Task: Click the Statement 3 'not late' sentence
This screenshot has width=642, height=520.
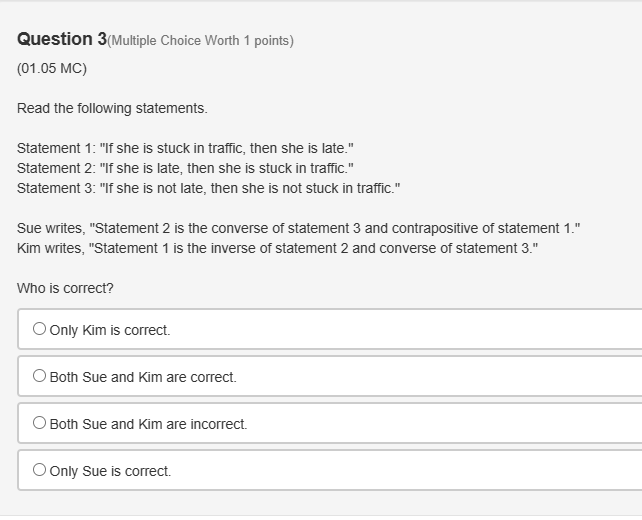Action: tap(208, 188)
